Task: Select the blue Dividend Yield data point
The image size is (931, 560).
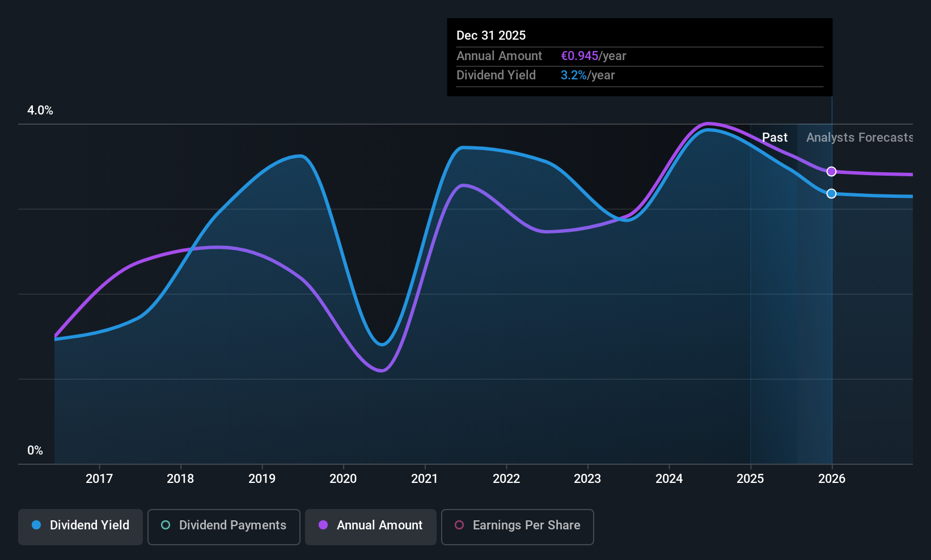Action: (x=831, y=193)
